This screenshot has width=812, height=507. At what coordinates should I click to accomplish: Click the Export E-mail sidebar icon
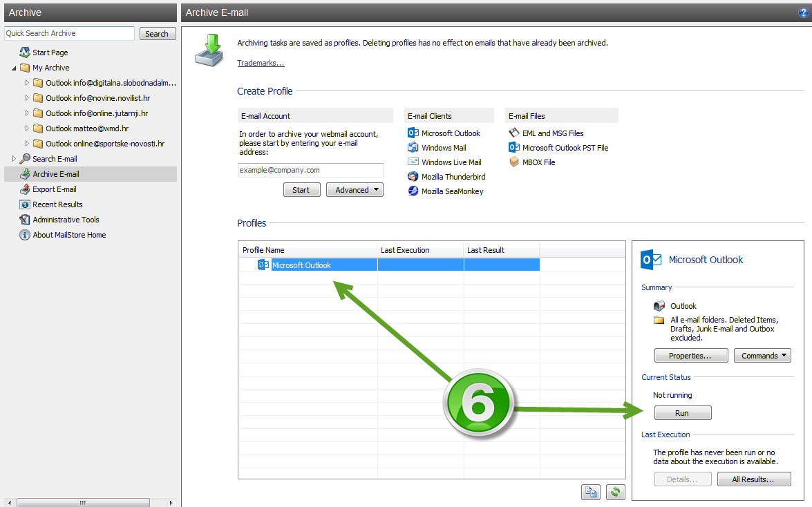point(24,189)
